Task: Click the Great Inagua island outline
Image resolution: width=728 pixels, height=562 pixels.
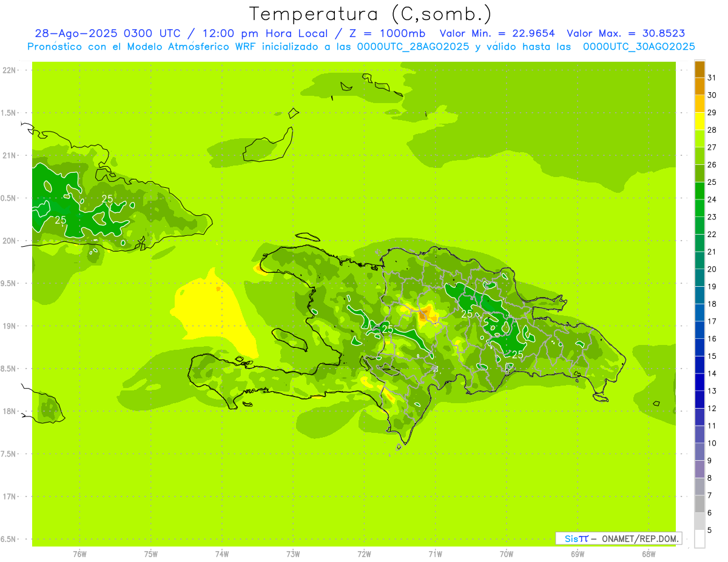Action: [268, 144]
